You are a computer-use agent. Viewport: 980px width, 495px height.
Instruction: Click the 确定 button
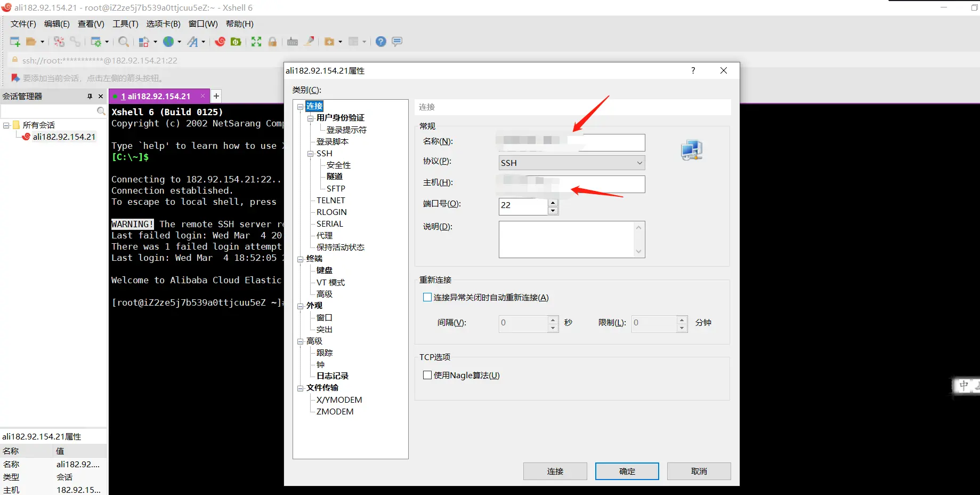[x=627, y=471]
